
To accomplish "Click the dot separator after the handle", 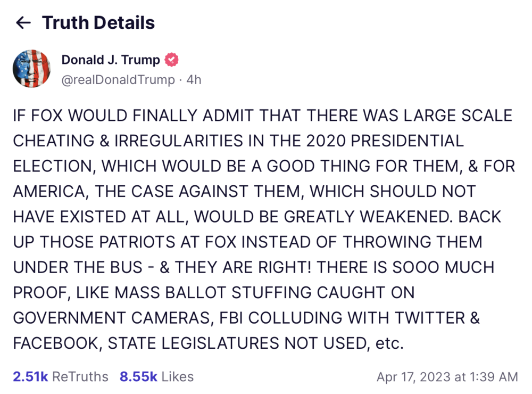I will pos(180,80).
